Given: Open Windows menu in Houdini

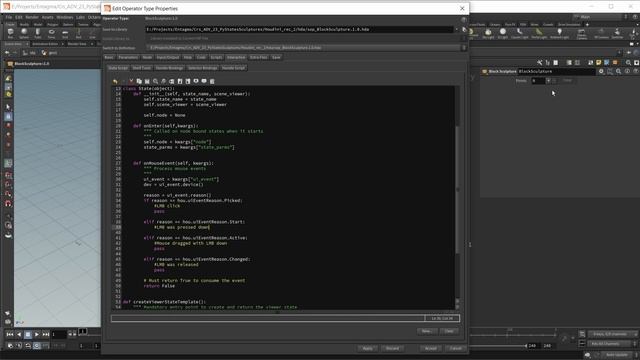Looking at the screenshot, I should coord(64,18).
